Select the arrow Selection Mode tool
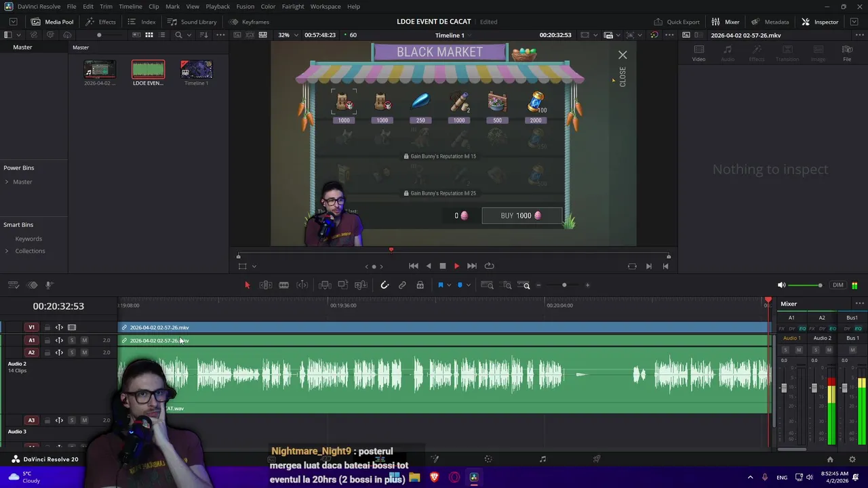The image size is (868, 488). click(247, 285)
